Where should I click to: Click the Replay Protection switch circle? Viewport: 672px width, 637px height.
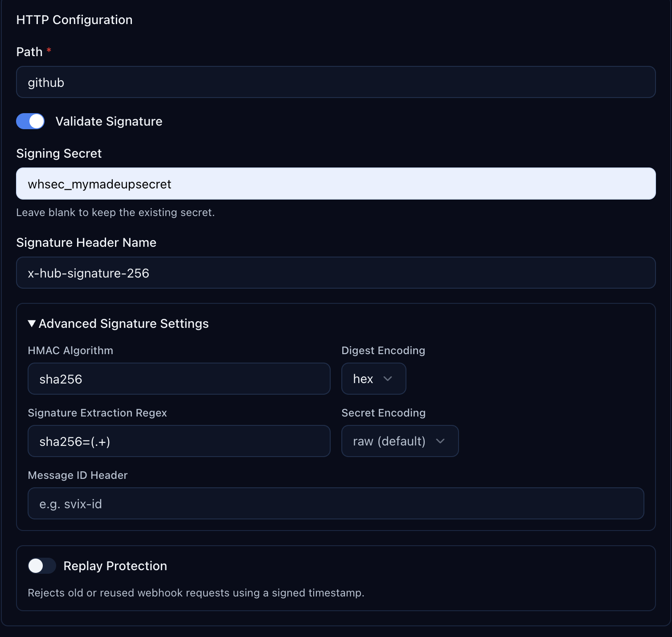[37, 566]
